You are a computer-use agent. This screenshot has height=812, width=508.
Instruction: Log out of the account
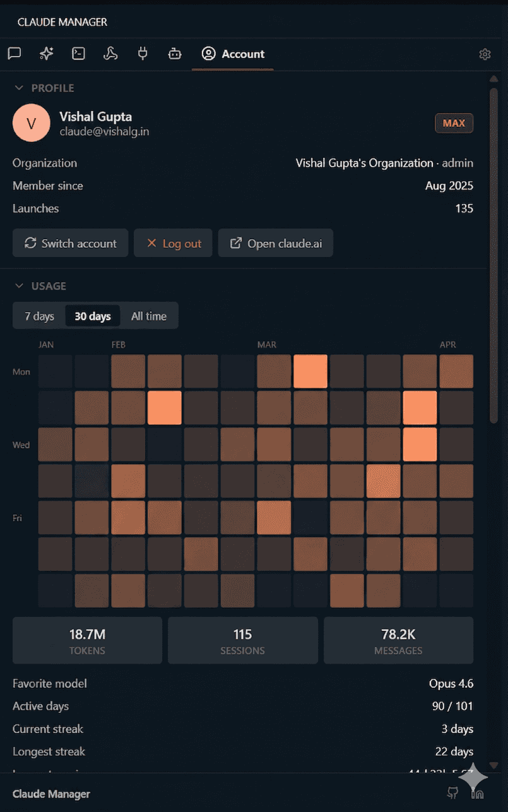(173, 242)
